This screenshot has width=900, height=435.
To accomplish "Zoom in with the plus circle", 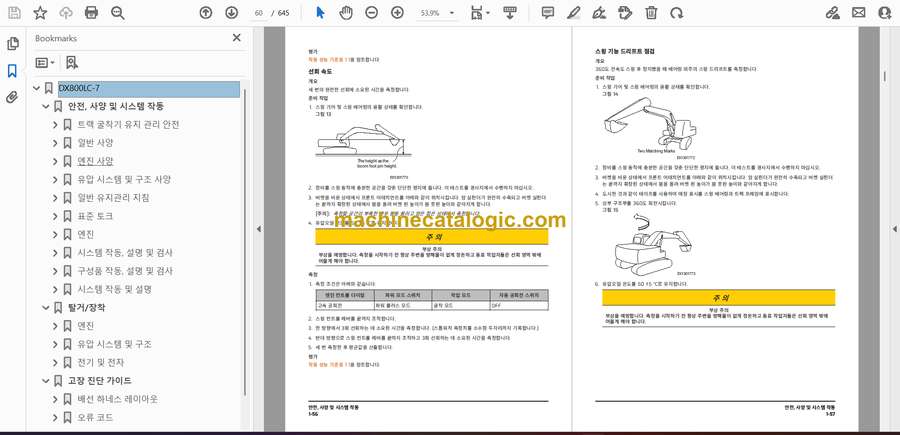I will (x=397, y=13).
